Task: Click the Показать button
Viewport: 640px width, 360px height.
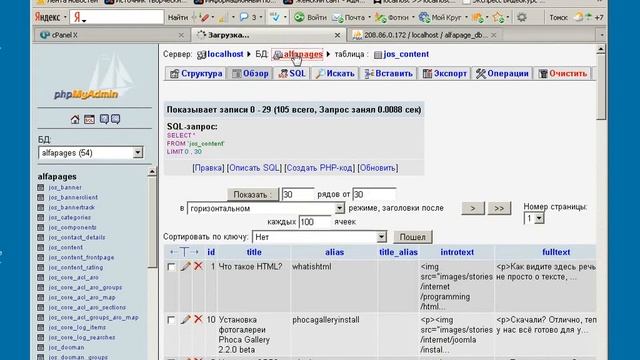Action: (253, 195)
